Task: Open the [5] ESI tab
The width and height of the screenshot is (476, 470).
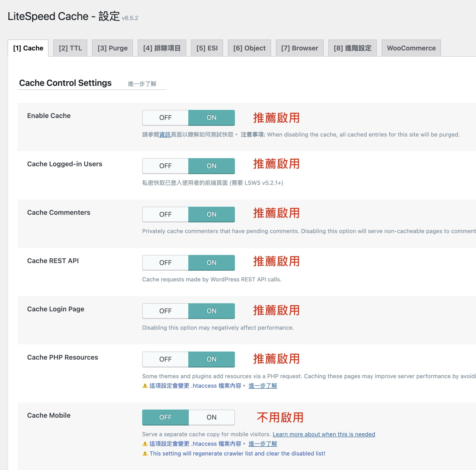Action: 207,48
